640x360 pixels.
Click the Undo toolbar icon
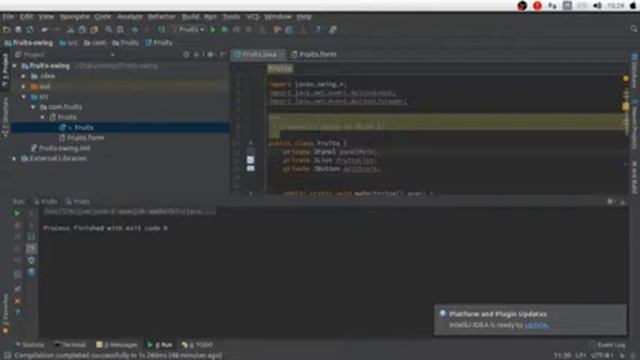point(44,29)
